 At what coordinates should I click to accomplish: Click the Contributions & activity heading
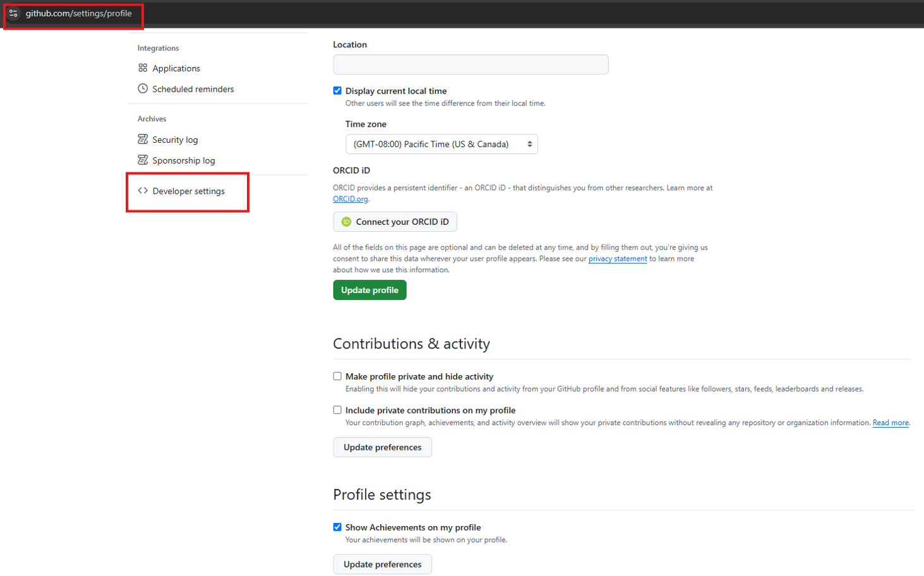coord(411,344)
